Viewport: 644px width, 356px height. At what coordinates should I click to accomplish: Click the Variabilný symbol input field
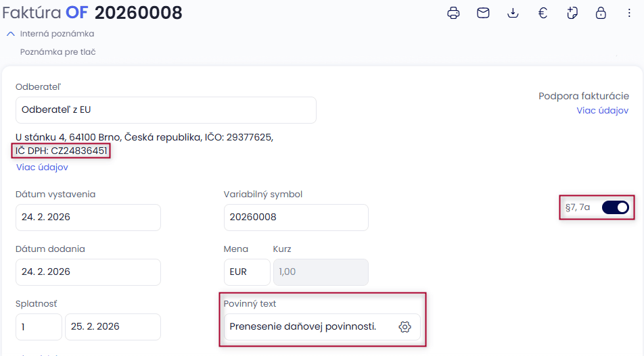pyautogui.click(x=296, y=218)
